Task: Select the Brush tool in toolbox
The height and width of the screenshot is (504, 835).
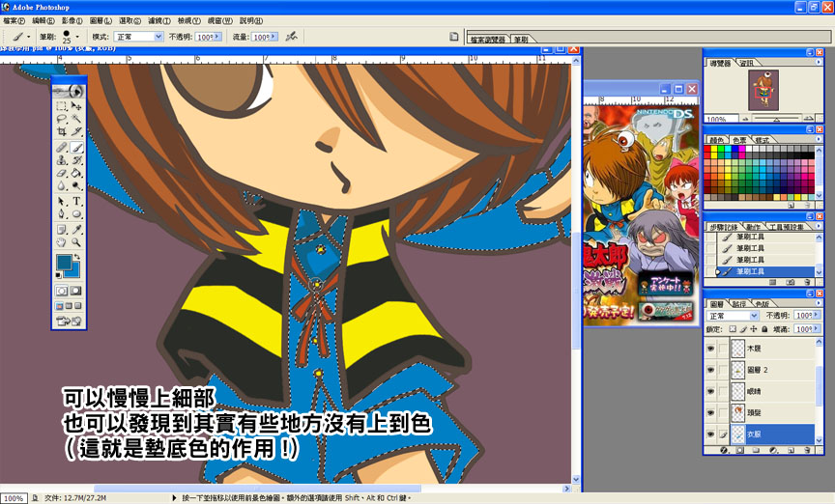Action: click(x=76, y=148)
